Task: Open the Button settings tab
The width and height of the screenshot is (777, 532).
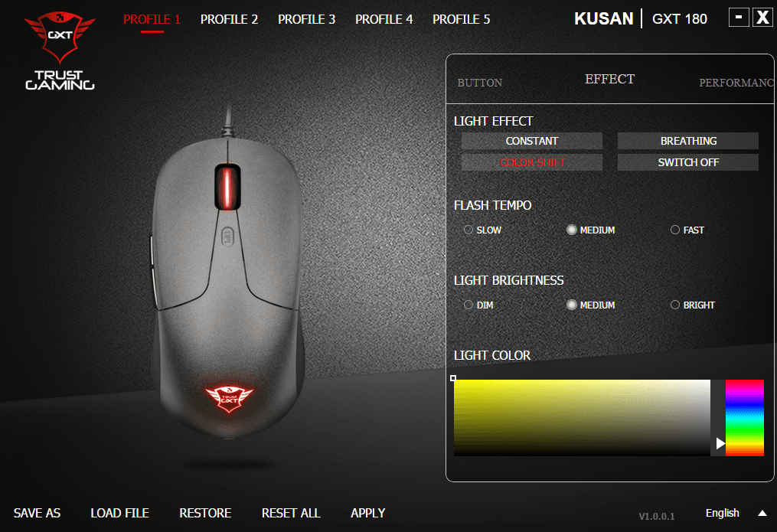Action: [x=480, y=83]
